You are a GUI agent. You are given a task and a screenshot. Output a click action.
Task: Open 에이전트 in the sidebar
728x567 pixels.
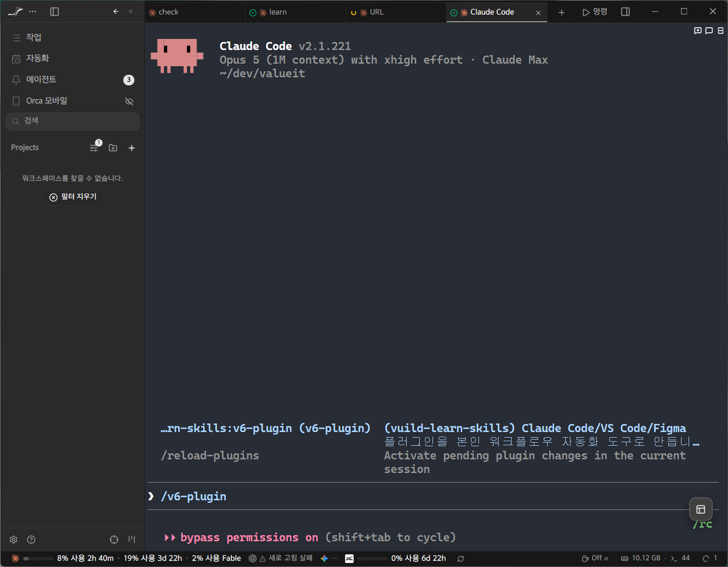click(x=73, y=80)
